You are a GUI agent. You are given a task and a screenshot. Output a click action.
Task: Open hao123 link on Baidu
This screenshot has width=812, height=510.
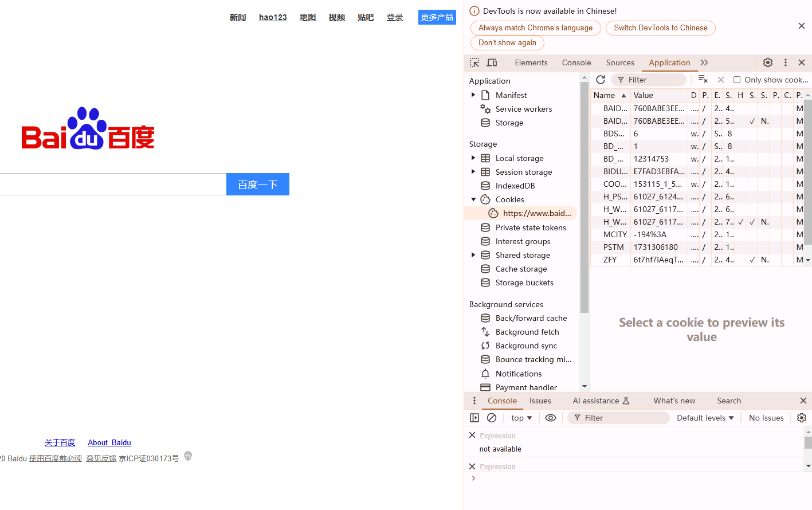click(273, 17)
